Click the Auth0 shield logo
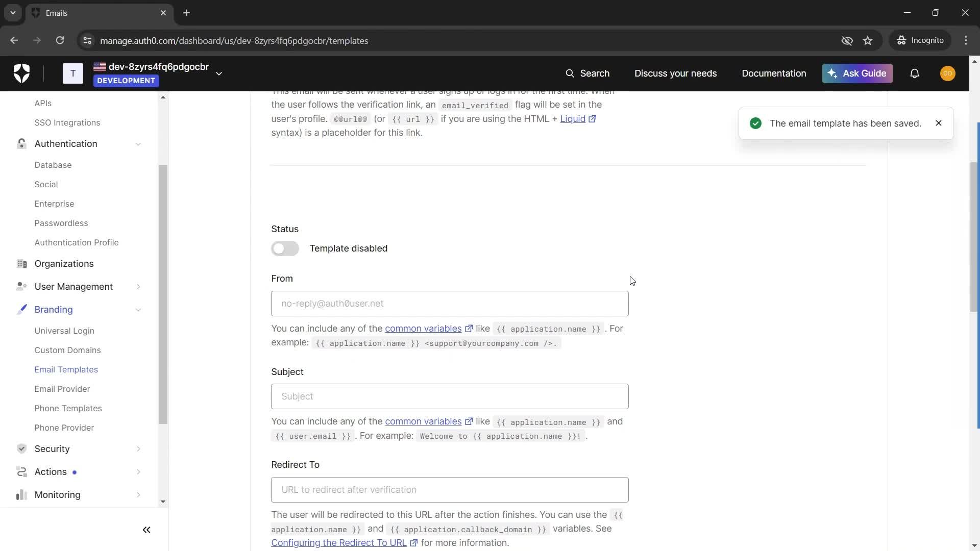 (21, 73)
